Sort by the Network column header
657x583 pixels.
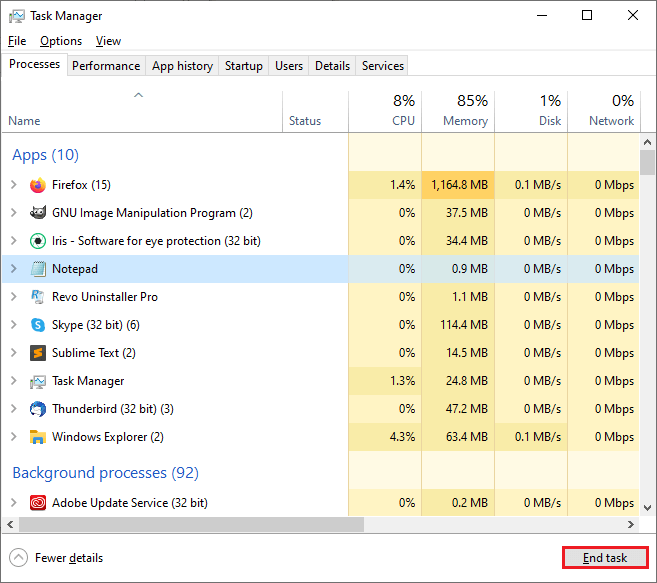point(604,111)
